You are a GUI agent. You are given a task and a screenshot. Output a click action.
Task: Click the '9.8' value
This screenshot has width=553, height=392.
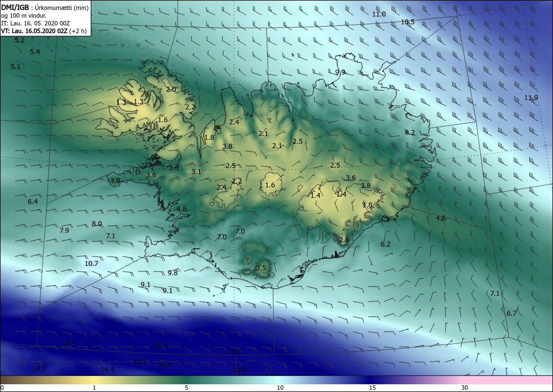pyautogui.click(x=173, y=273)
